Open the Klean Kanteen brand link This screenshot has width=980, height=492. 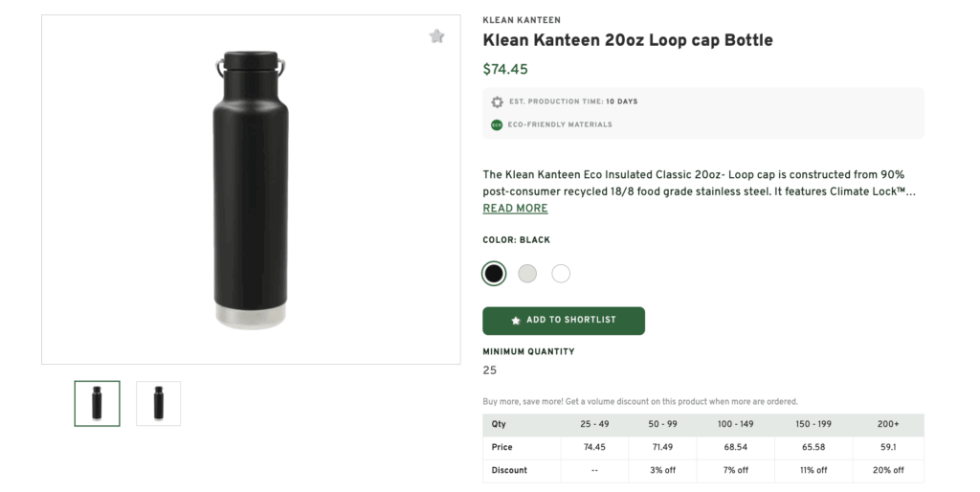[x=522, y=20]
